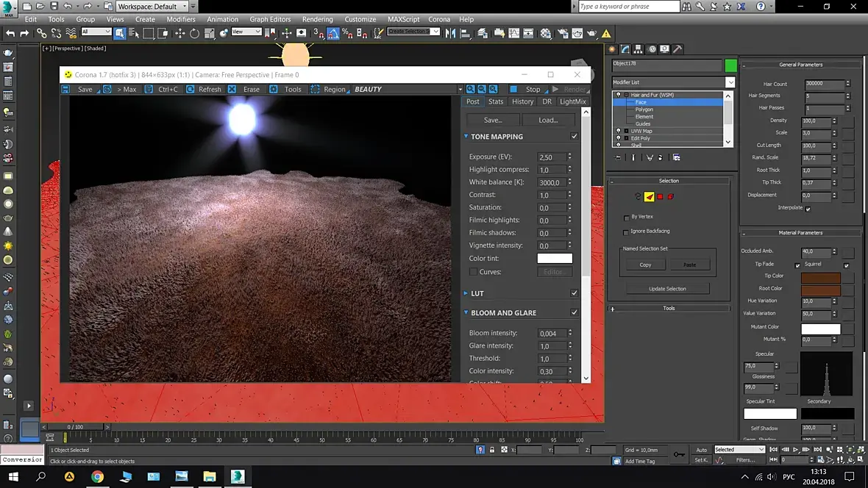Image resolution: width=868 pixels, height=488 pixels.
Task: Click the Exposure (EV) value field
Action: click(x=551, y=157)
